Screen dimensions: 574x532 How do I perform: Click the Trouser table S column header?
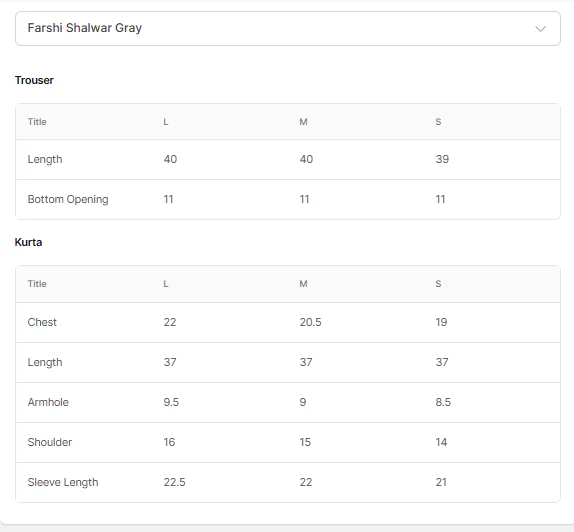tap(438, 122)
